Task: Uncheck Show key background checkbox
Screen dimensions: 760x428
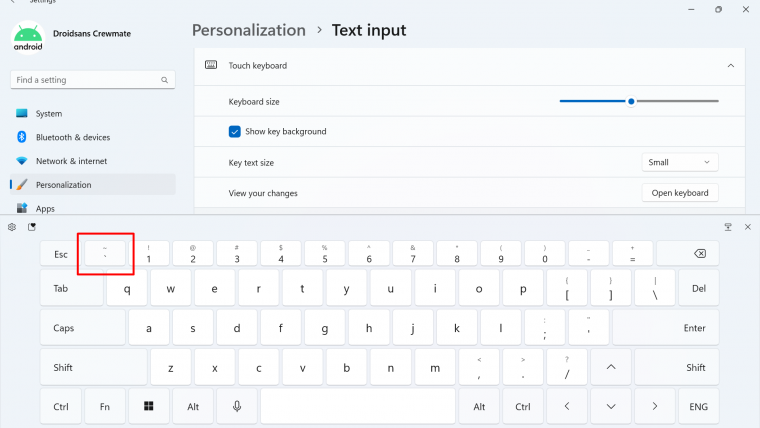Action: pyautogui.click(x=235, y=131)
